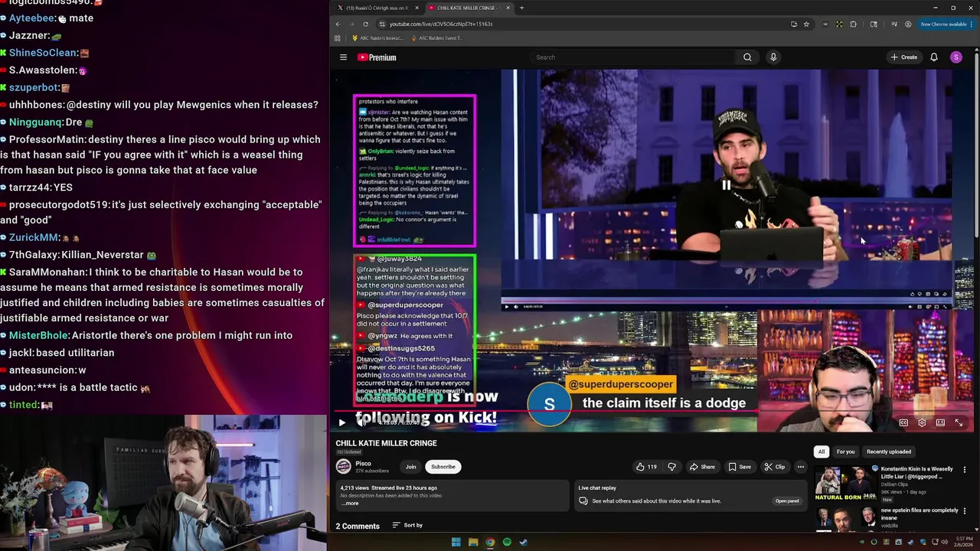Open the Konstantin Kisin video thumbnail
This screenshot has width=980, height=551.
pyautogui.click(x=846, y=483)
